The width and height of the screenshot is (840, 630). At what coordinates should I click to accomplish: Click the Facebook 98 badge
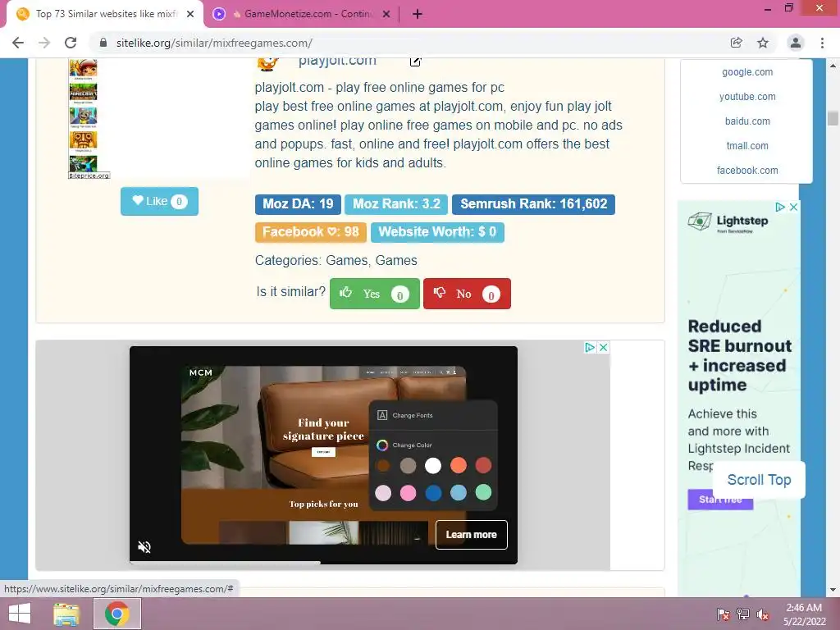[x=311, y=232]
